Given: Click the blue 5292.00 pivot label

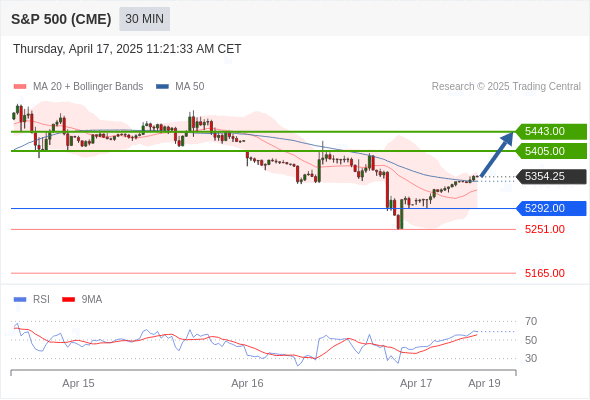Looking at the screenshot, I should [x=551, y=208].
